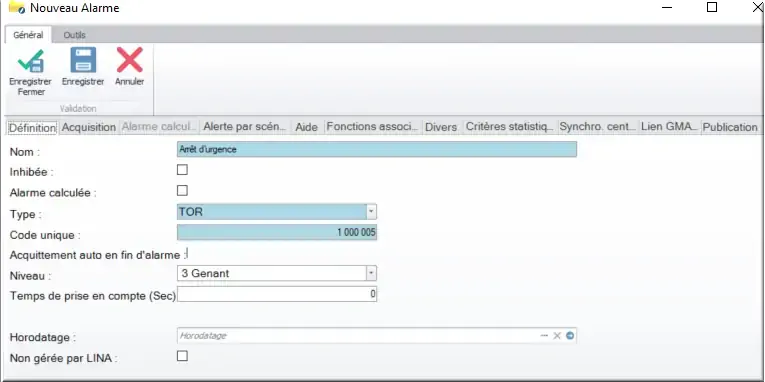Switch to the Outils ribbon tab
Image resolution: width=765 pixels, height=382 pixels.
tap(75, 35)
